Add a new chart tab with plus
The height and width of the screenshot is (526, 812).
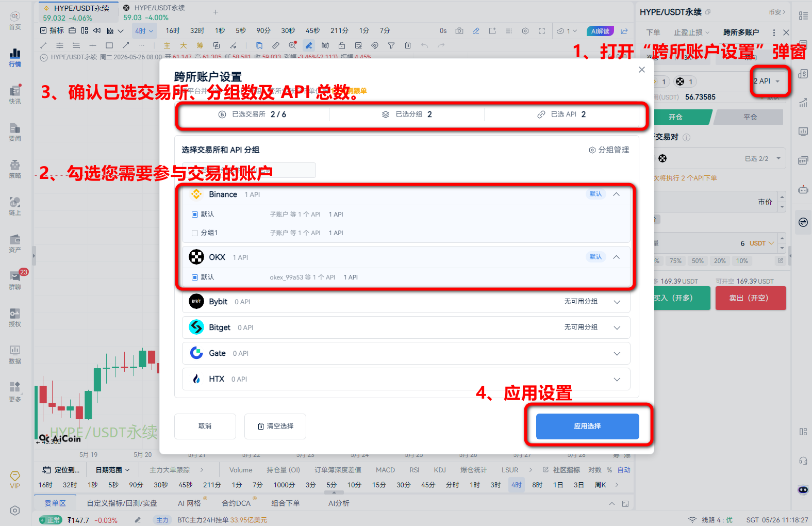tap(216, 12)
